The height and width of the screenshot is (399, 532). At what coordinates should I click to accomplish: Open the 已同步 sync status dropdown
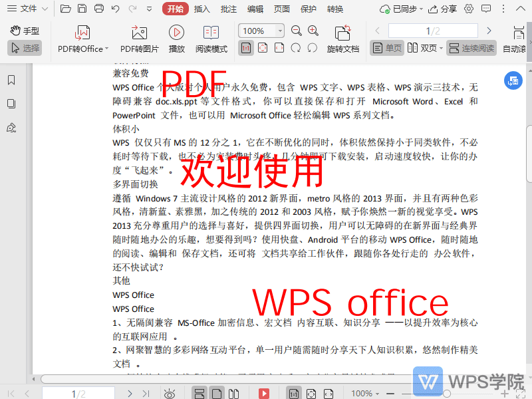pyautogui.click(x=401, y=9)
